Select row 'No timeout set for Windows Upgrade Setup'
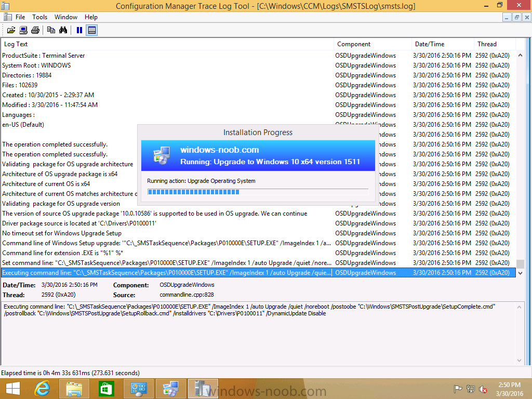The height and width of the screenshot is (399, 532). coord(259,233)
